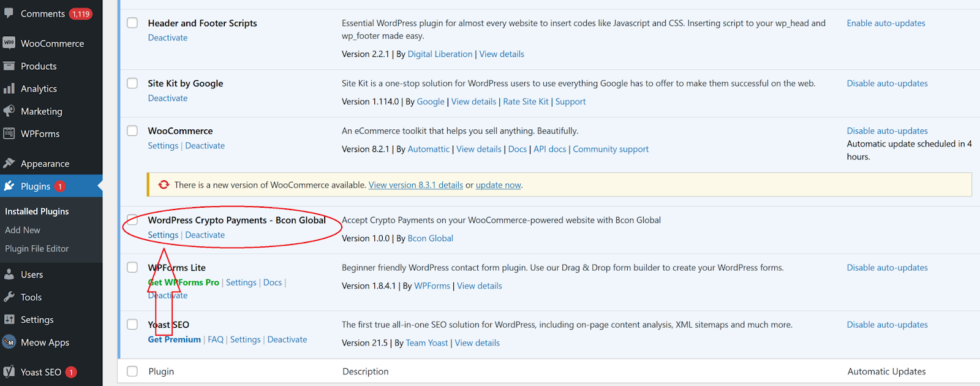Open Settings for WordPress Crypto Payments plugin
This screenshot has width=980, height=386.
click(163, 235)
